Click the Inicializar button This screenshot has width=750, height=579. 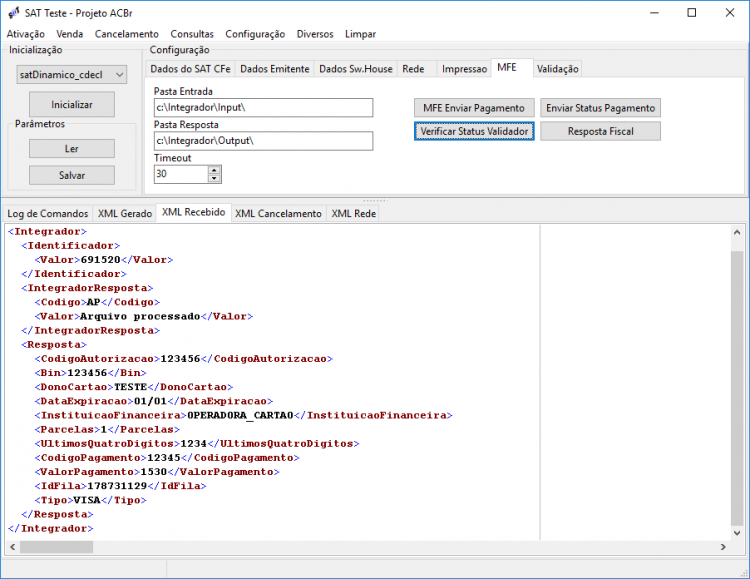point(72,104)
